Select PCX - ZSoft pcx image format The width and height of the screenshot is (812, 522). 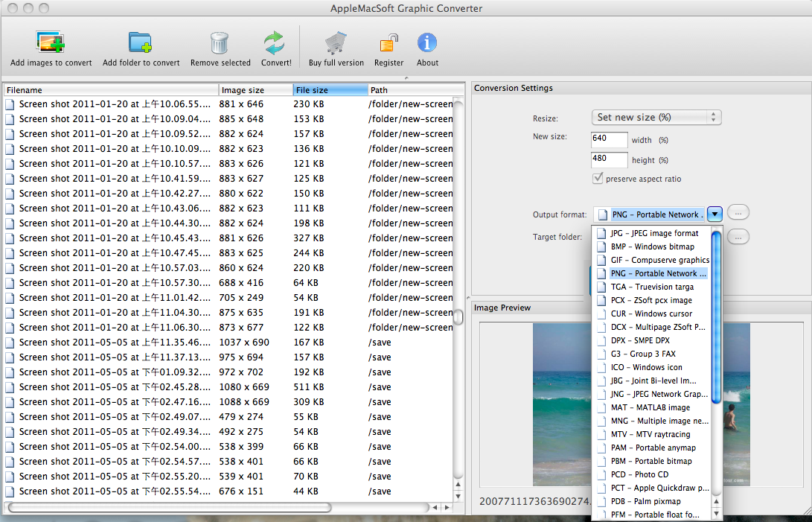651,301
